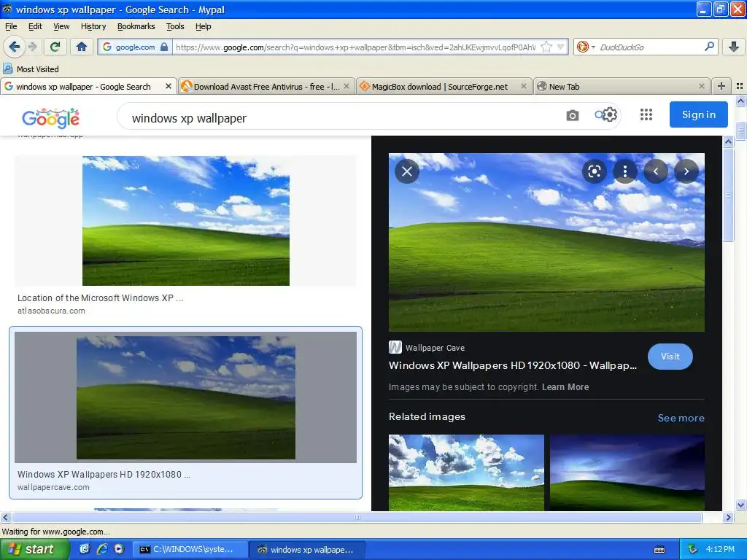Open the Tools menu
Viewport: 747px width, 560px height.
(175, 26)
